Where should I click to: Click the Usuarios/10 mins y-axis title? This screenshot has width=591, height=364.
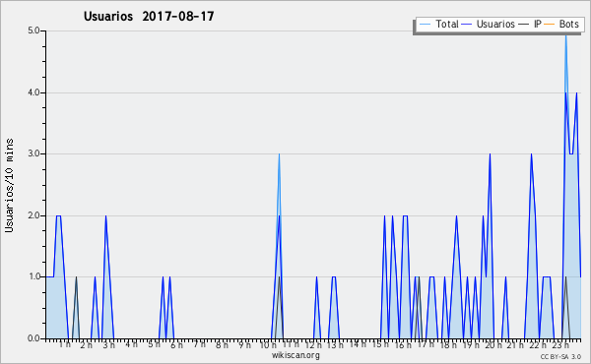point(9,185)
